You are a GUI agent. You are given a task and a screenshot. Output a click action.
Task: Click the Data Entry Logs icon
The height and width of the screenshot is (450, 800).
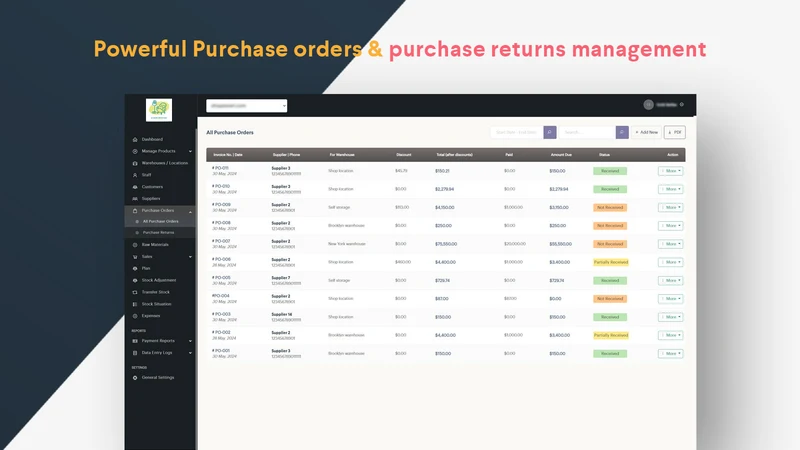pos(135,353)
